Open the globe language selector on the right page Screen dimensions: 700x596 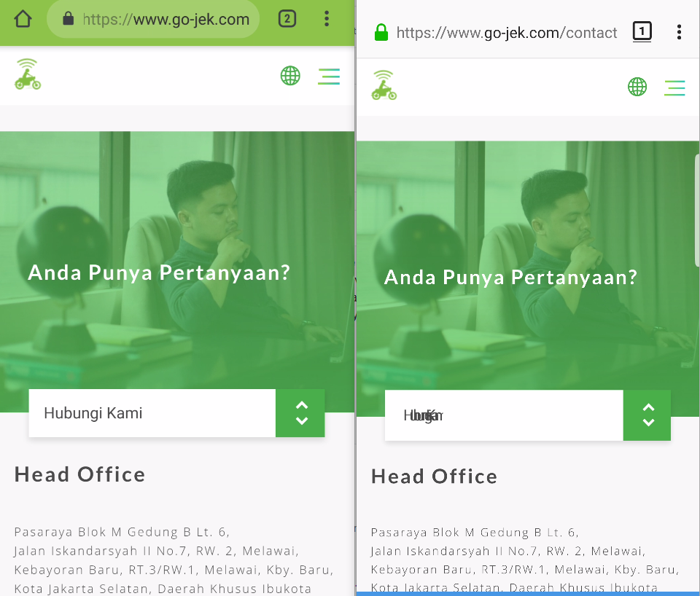[637, 87]
